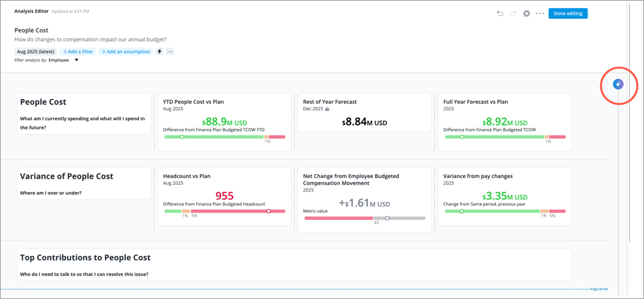Click the People Cost analysis title
Viewport: 644px width, 299px height.
click(x=31, y=30)
